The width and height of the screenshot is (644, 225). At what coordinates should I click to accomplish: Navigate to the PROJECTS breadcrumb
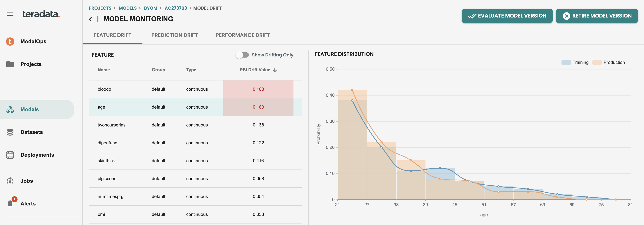click(x=100, y=8)
